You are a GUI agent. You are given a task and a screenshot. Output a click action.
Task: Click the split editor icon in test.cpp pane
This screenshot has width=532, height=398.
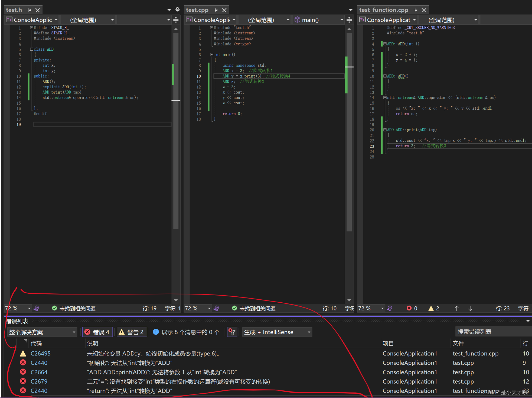point(349,20)
